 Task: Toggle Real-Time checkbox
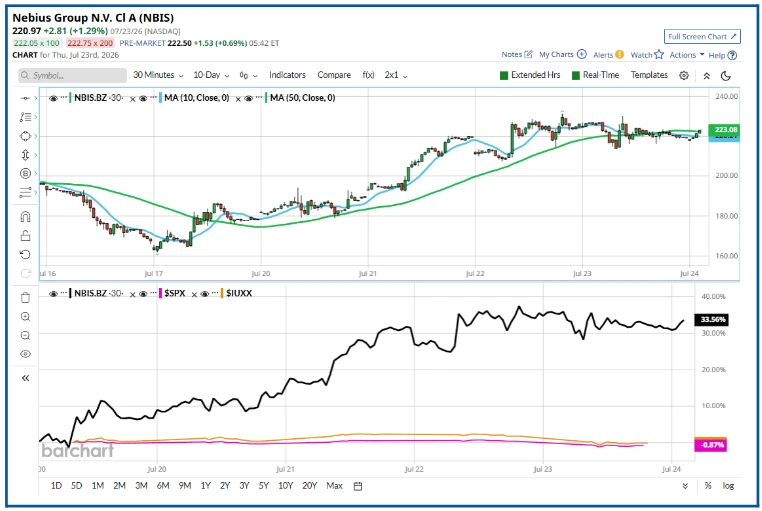tap(576, 75)
